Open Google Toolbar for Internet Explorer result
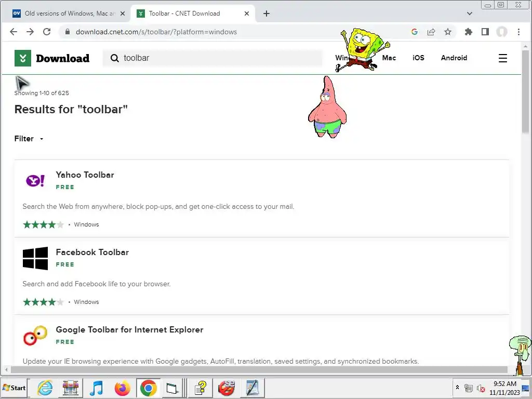532x399 pixels. (129, 329)
